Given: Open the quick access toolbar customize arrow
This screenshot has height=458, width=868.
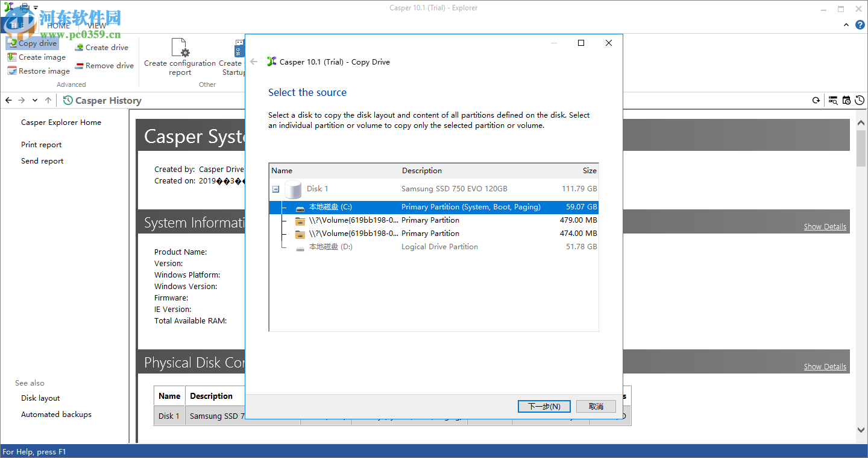Looking at the screenshot, I should [36, 7].
